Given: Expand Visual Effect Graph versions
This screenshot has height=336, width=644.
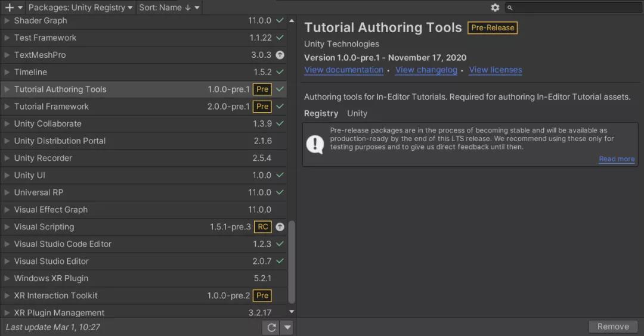Looking at the screenshot, I should click(x=7, y=210).
